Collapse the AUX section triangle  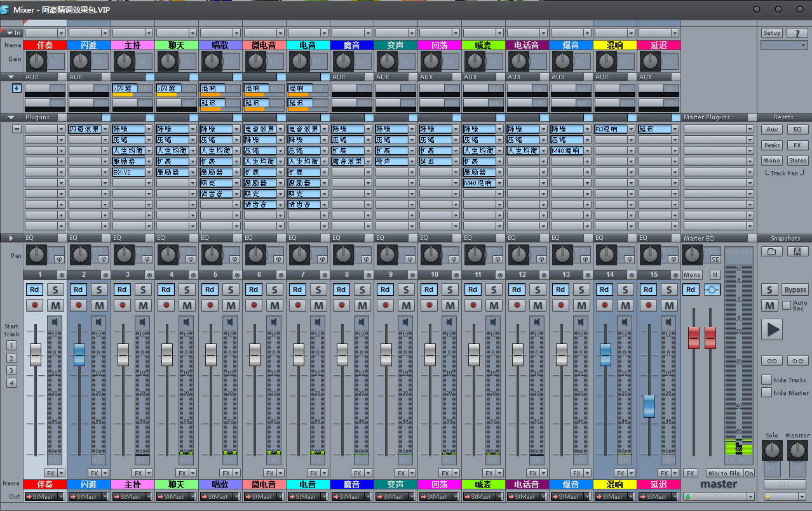11,77
